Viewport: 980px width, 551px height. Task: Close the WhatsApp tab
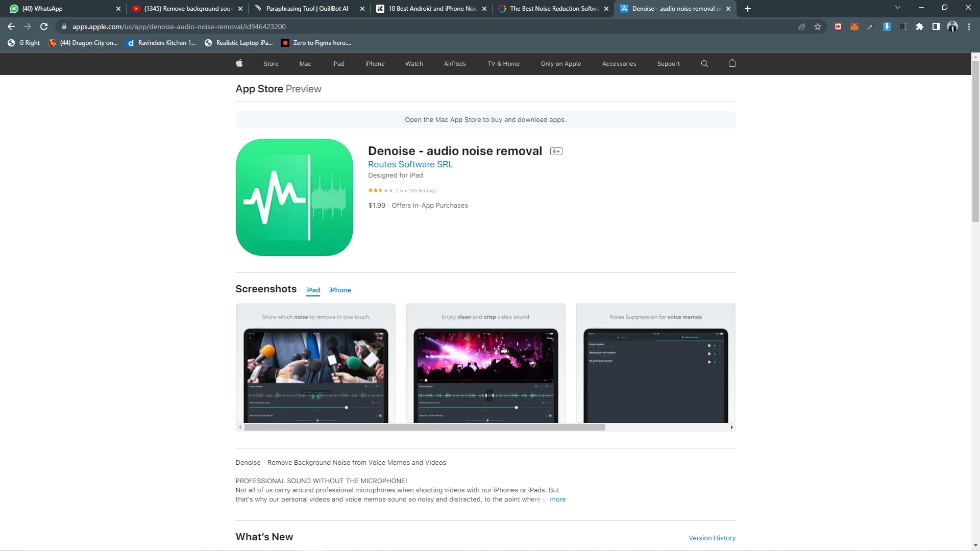point(118,9)
